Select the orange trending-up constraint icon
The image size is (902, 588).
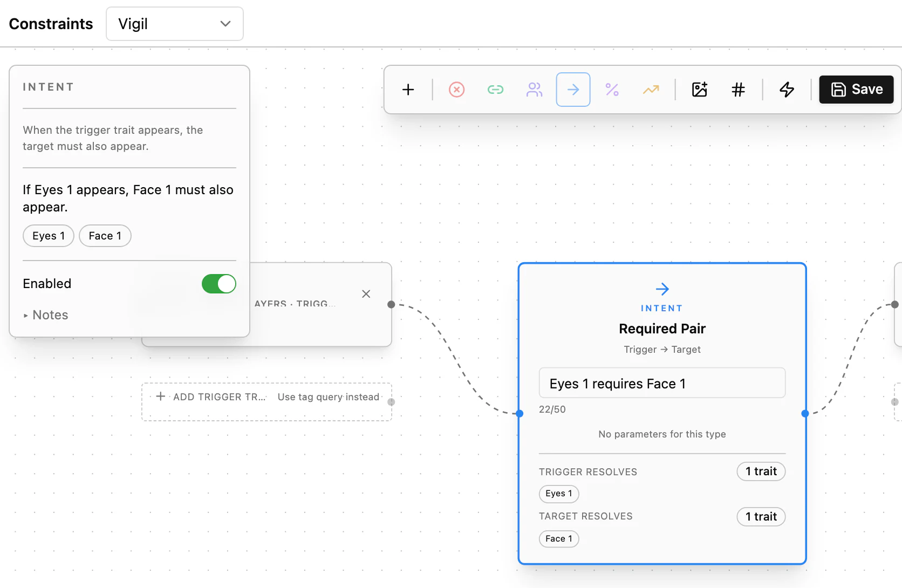651,90
